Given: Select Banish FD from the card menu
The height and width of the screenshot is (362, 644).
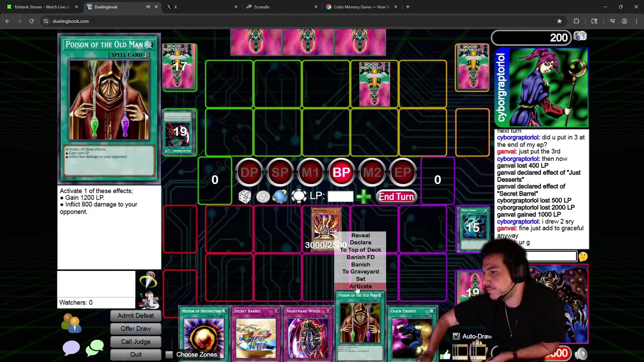Looking at the screenshot, I should 360,257.
